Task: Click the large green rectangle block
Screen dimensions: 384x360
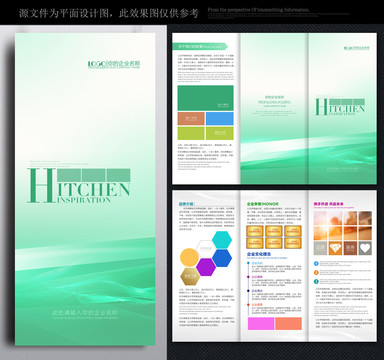Action: pyautogui.click(x=205, y=98)
